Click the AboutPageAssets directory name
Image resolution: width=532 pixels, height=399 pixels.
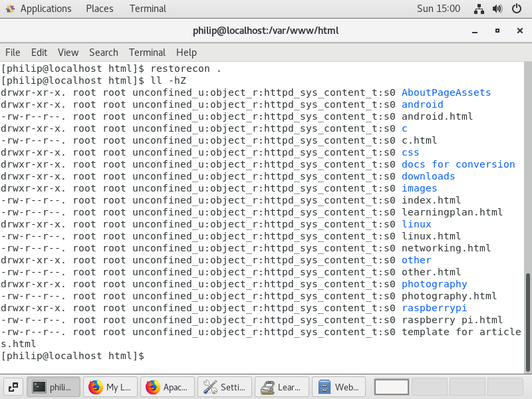tap(446, 92)
